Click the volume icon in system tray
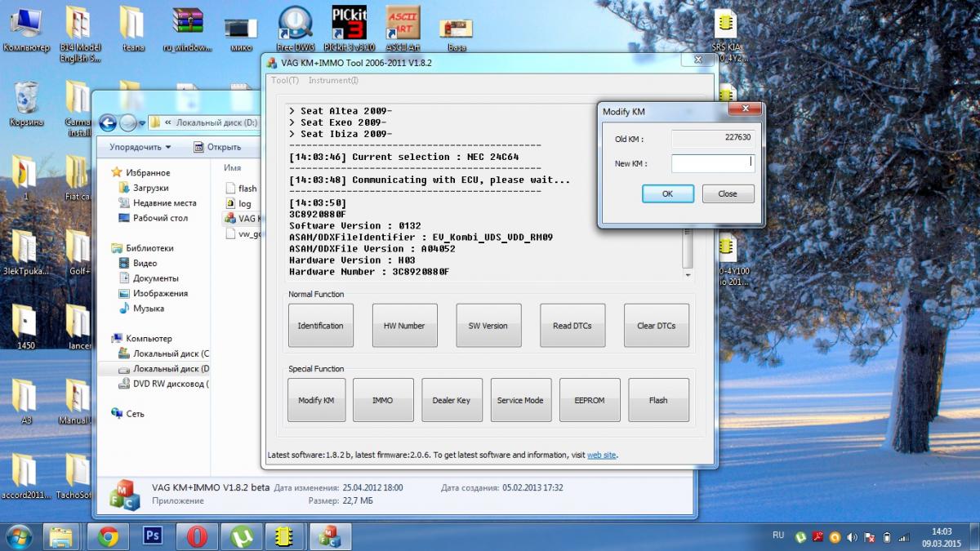980x551 pixels. point(852,537)
